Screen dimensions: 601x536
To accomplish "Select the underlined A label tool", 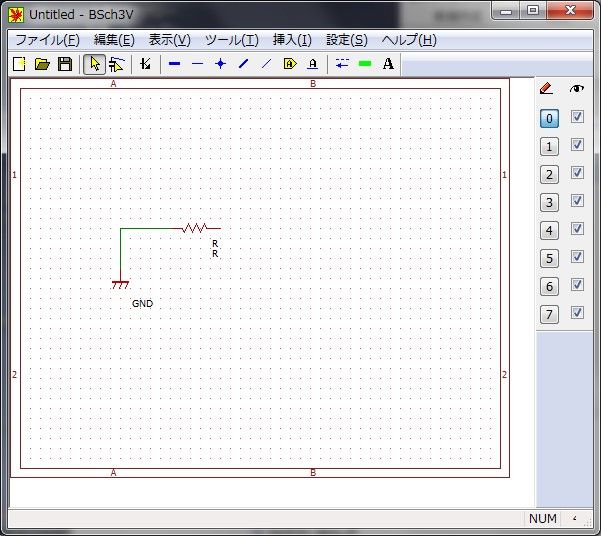I will coord(312,64).
